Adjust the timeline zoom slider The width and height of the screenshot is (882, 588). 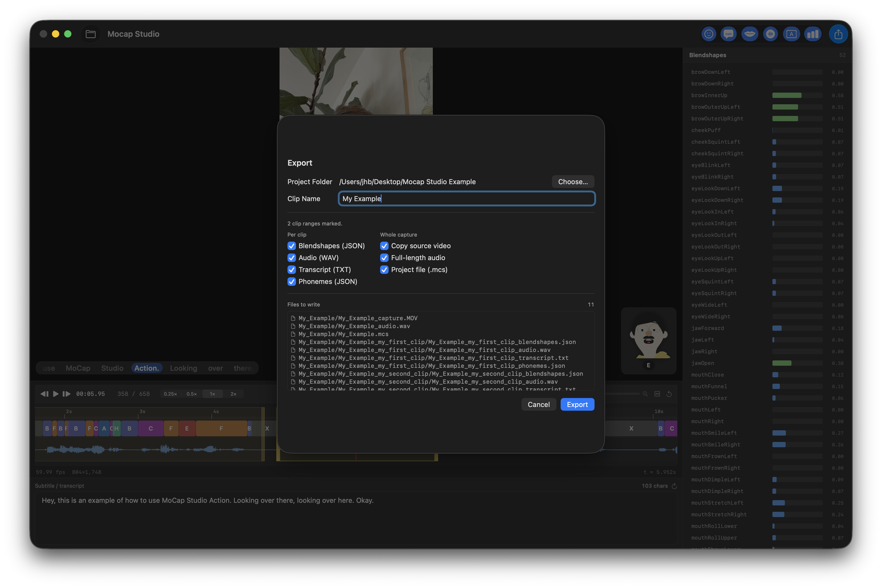click(x=622, y=394)
